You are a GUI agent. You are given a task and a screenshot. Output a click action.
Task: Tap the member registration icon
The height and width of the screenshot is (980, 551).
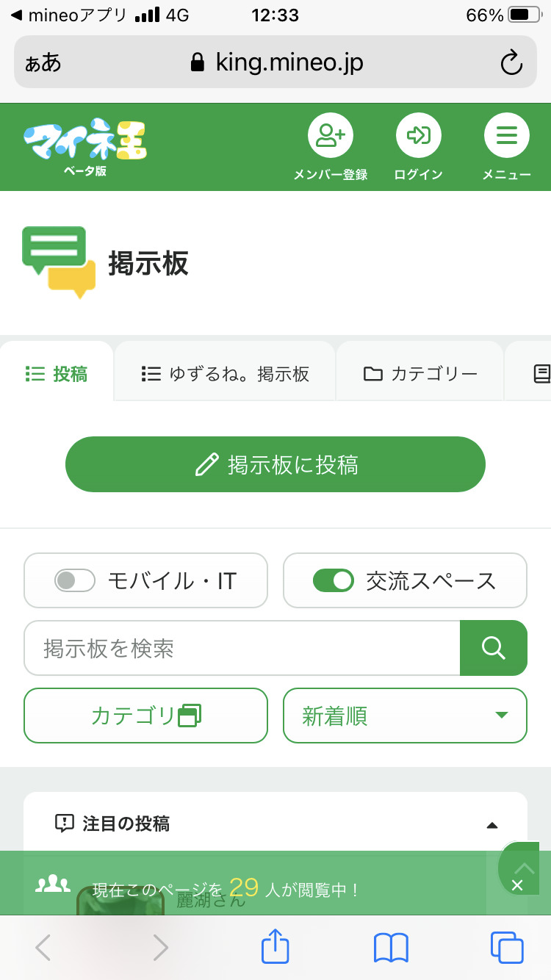(x=330, y=136)
